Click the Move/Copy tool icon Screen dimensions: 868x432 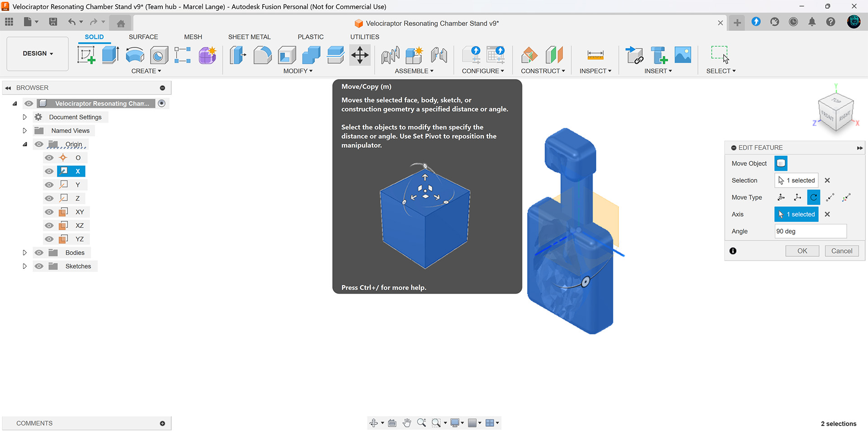360,55
